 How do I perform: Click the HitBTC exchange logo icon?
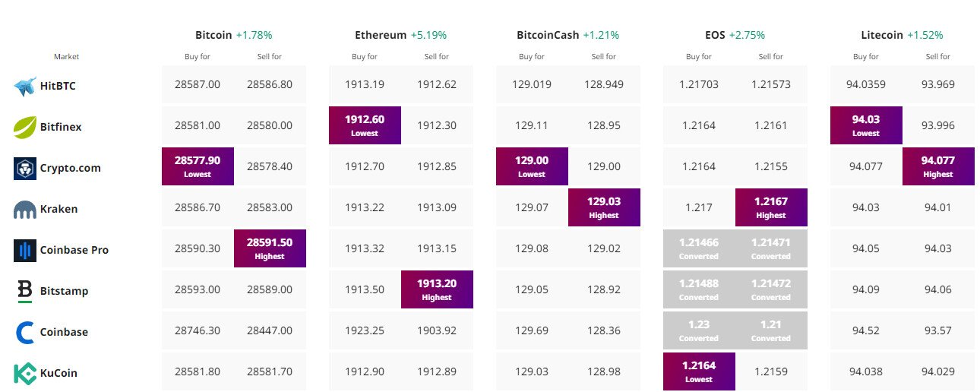pos(25,86)
